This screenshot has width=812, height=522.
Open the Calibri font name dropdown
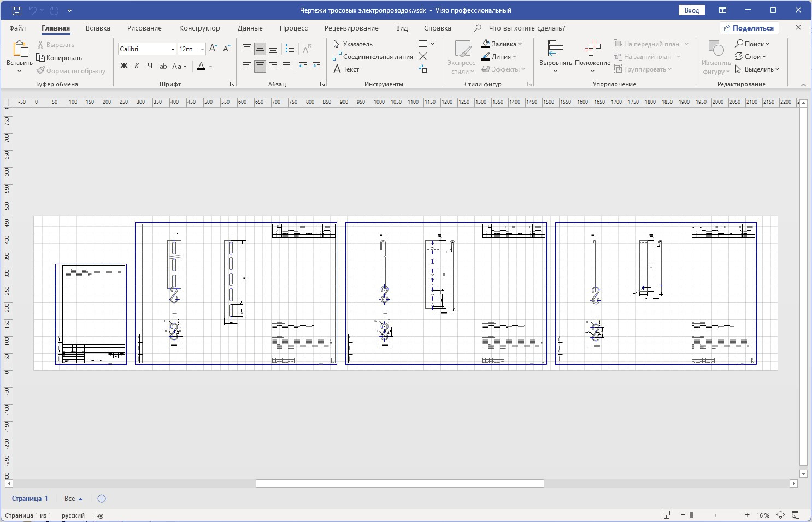coord(173,49)
